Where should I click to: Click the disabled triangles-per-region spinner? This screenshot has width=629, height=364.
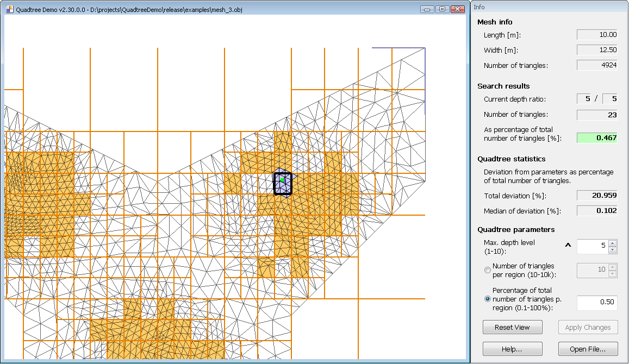pos(597,270)
